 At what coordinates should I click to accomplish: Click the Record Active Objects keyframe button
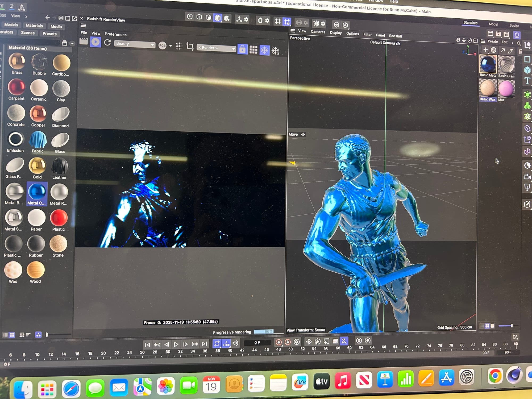(x=279, y=342)
